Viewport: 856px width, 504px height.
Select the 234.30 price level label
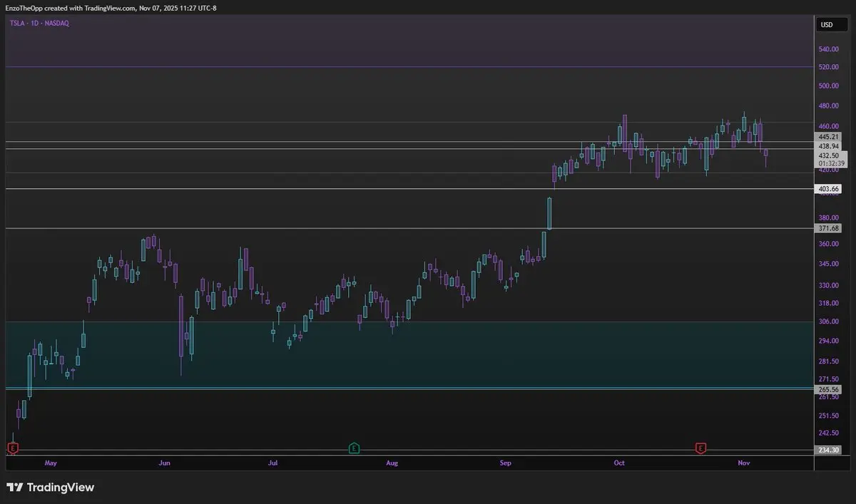pyautogui.click(x=828, y=450)
